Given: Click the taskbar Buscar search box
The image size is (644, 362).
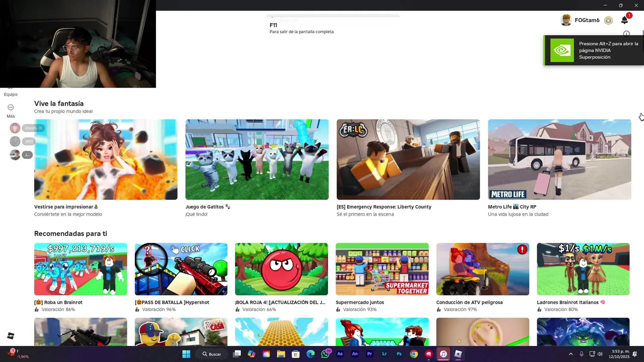Looking at the screenshot, I should point(212,354).
